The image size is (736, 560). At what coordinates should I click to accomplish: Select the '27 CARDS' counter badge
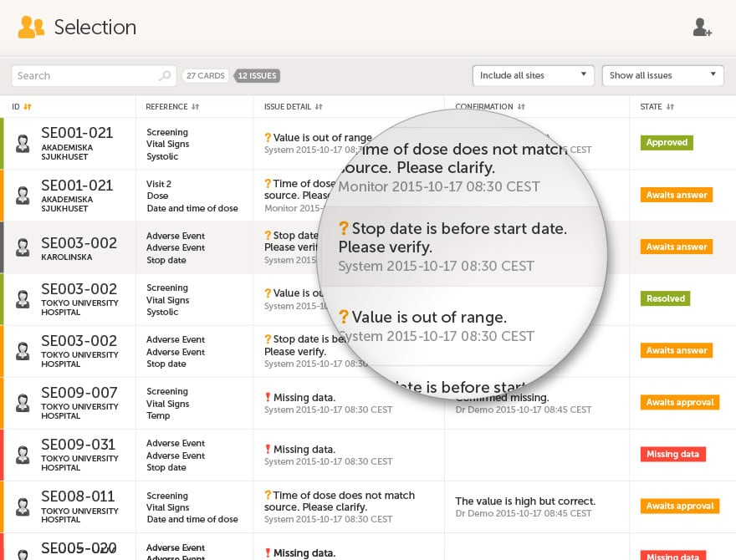[205, 75]
